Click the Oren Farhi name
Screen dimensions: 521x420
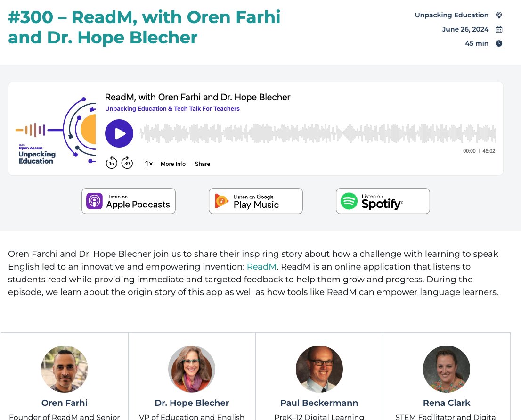65,403
